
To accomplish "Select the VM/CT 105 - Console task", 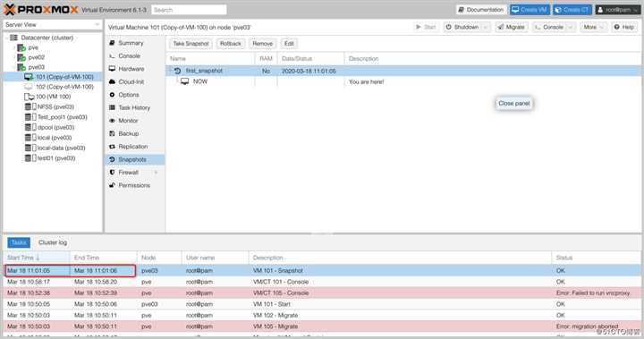I will click(x=322, y=293).
